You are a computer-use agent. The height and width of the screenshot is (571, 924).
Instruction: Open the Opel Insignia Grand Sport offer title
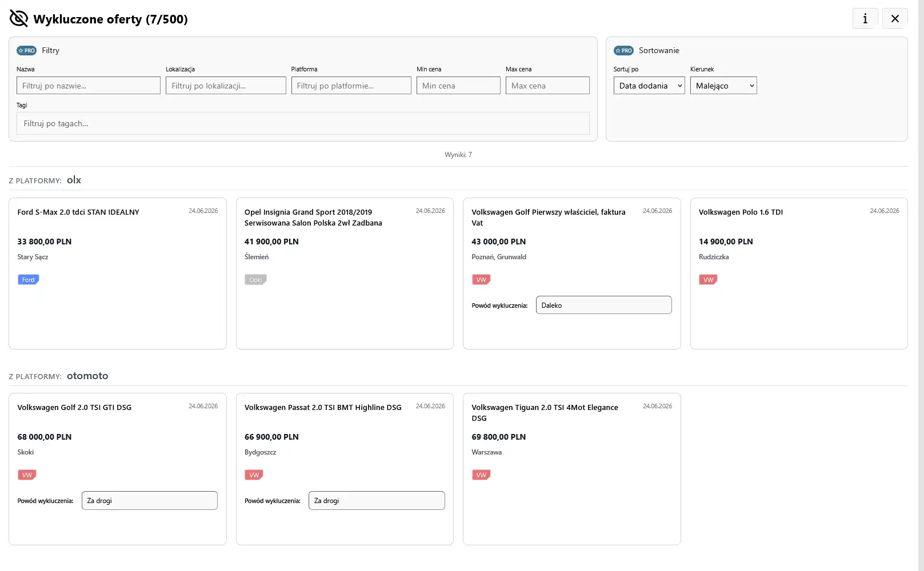point(313,218)
